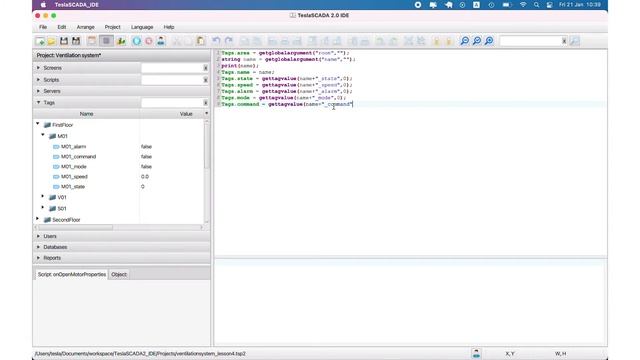Expand the V01 tag folder

click(43, 197)
